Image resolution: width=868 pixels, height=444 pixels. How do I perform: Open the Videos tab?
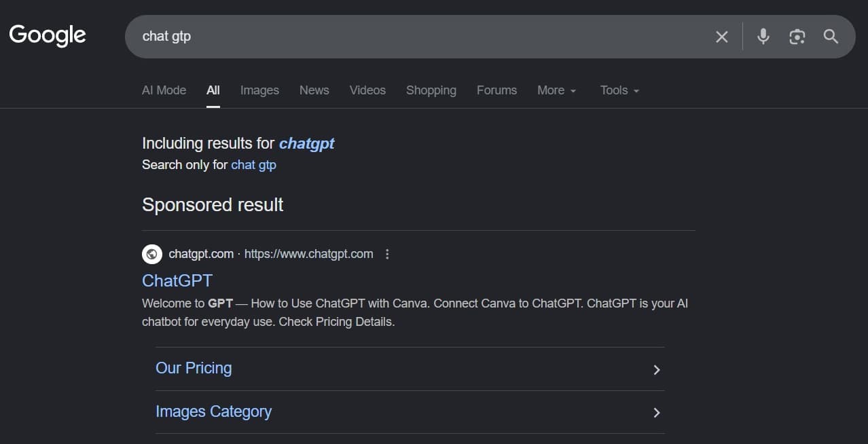[x=367, y=90]
